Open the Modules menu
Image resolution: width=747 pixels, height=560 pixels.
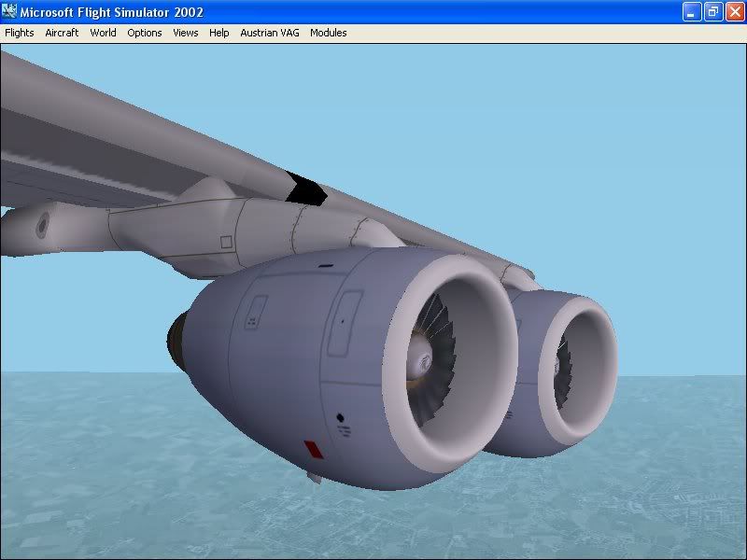tap(329, 33)
